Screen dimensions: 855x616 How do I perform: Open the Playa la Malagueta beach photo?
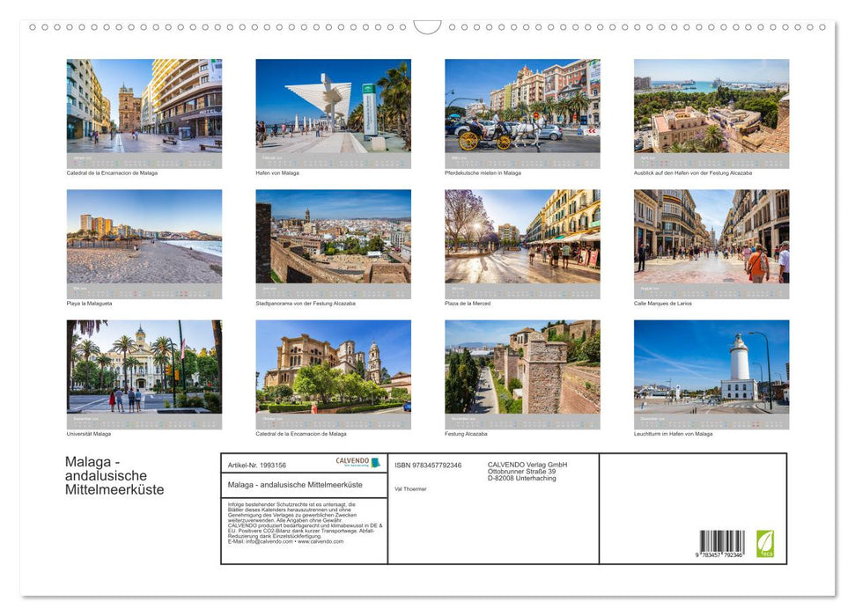144,238
